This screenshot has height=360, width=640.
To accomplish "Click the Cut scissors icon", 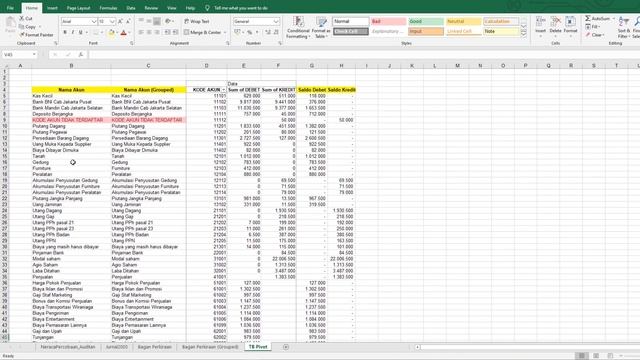I will tap(22, 19).
